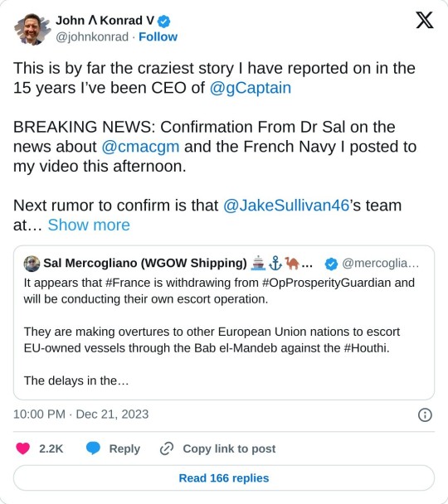This screenshot has height=504, width=448.
Task: Open the quoted tweet about #OpProsperityGuardian
Action: 224,322
